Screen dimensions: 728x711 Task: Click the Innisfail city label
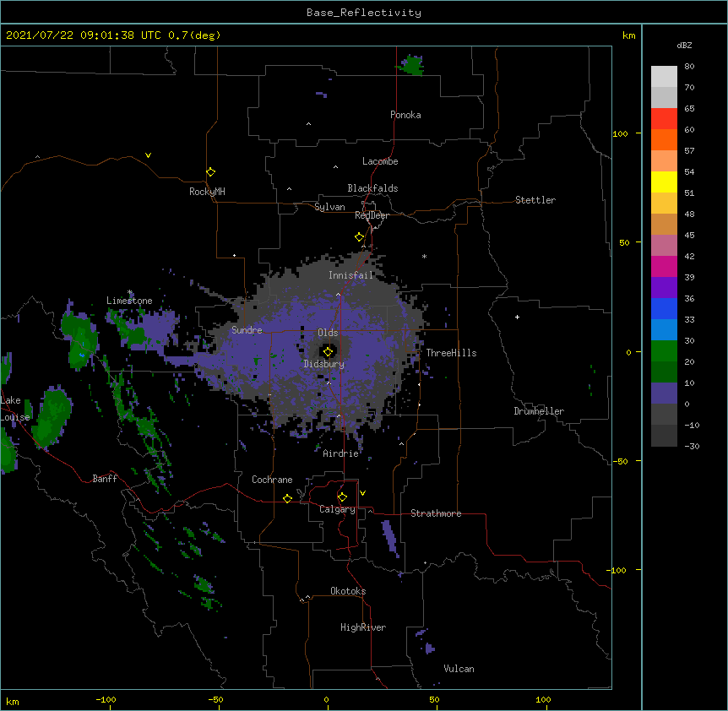click(350, 275)
